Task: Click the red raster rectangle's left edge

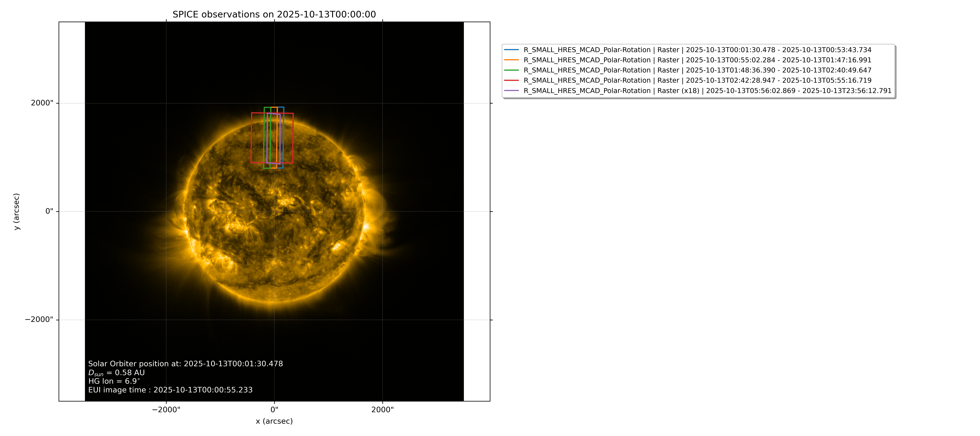Action: [251, 138]
